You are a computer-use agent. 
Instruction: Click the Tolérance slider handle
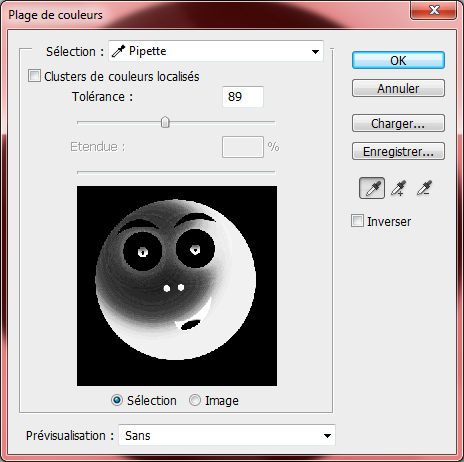point(165,122)
